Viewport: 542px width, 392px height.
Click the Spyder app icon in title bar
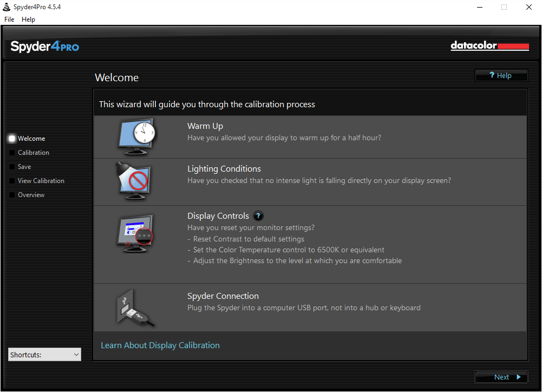tap(6, 7)
